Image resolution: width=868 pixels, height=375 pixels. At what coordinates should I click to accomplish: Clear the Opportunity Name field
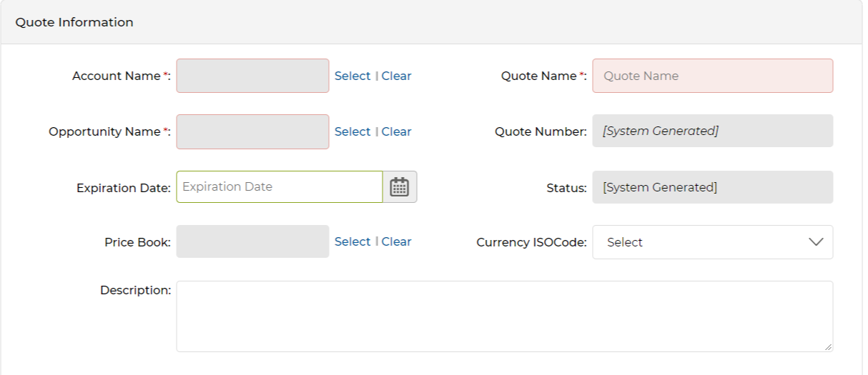pyautogui.click(x=396, y=131)
